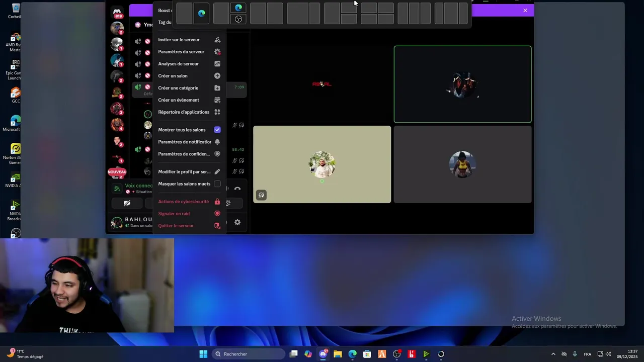Open Discord user settings gear

[x=237, y=222]
